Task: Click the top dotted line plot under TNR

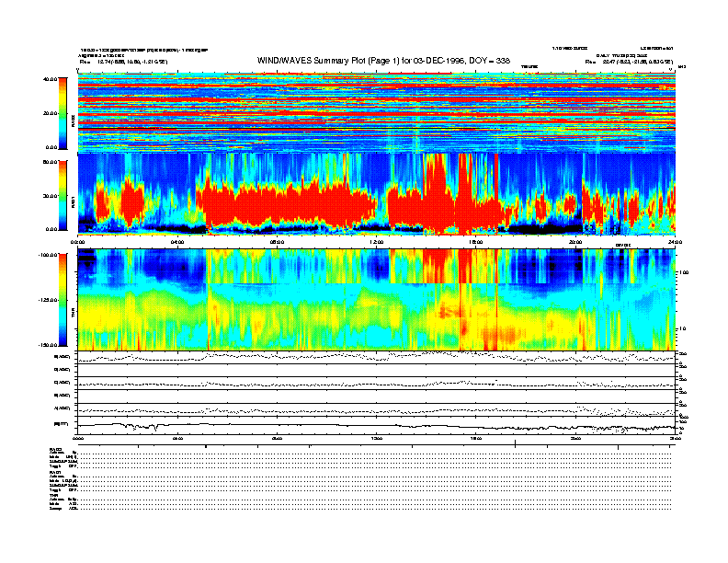Action: [377, 357]
